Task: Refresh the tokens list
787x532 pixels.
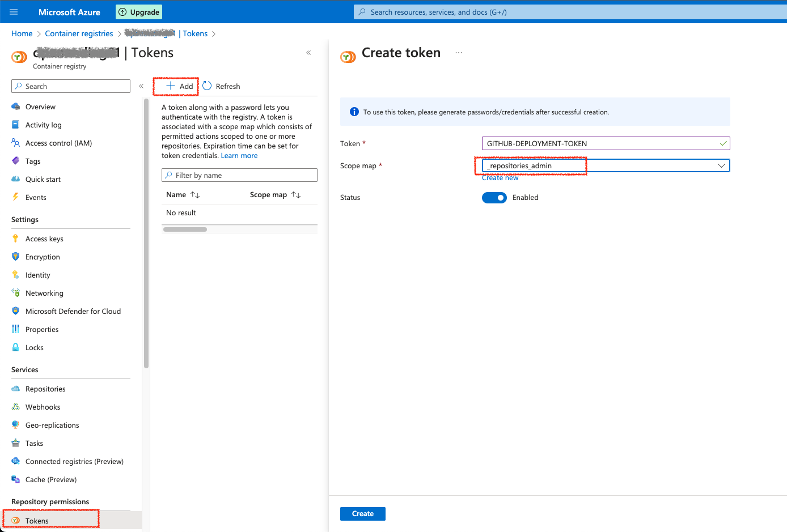Action: pyautogui.click(x=221, y=86)
